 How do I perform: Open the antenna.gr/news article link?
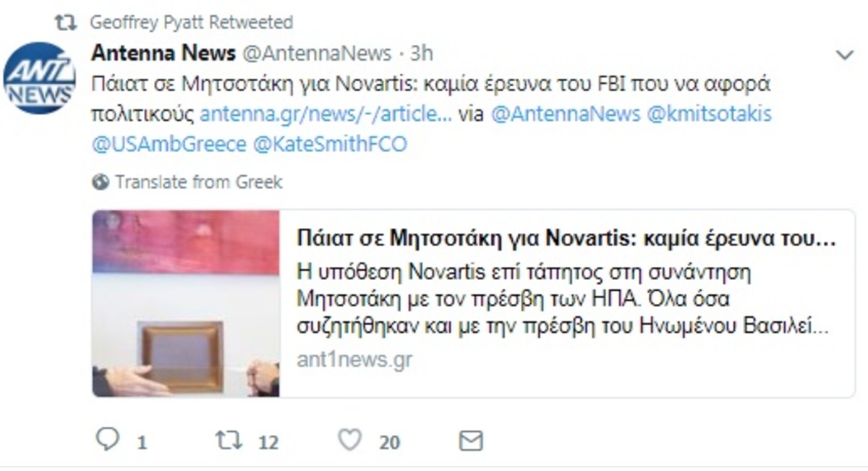[x=326, y=114]
